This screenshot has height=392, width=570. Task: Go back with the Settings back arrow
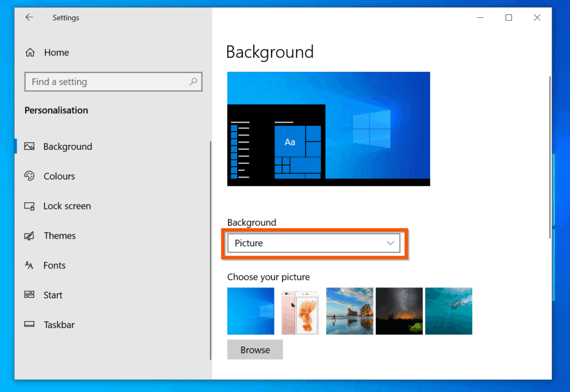click(x=29, y=17)
